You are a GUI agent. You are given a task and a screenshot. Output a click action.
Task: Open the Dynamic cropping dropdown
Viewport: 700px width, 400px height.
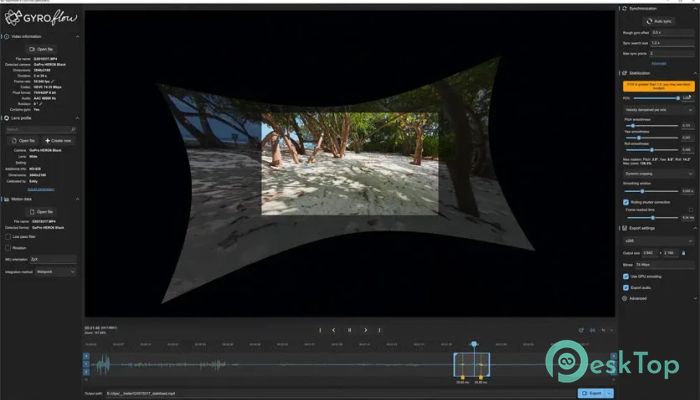point(659,174)
